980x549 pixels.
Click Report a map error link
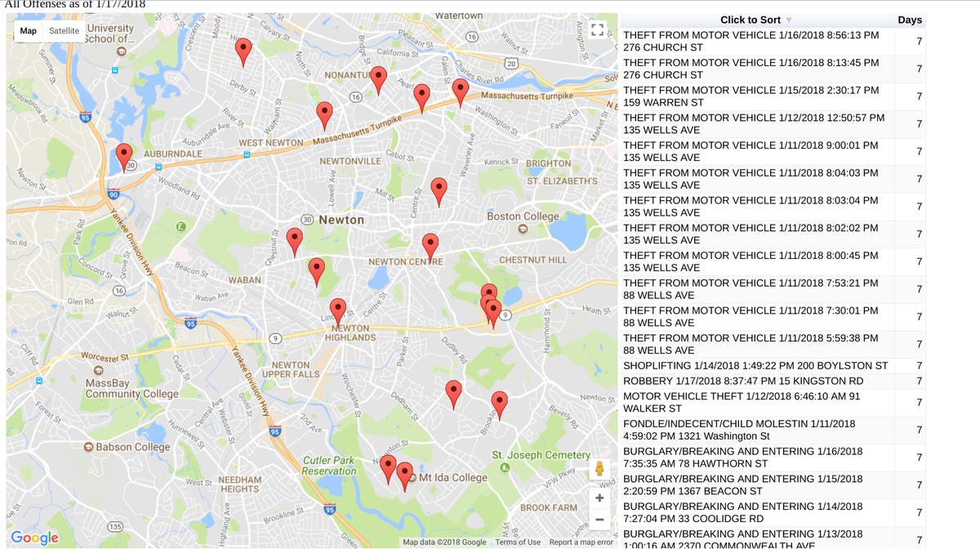coord(581,542)
